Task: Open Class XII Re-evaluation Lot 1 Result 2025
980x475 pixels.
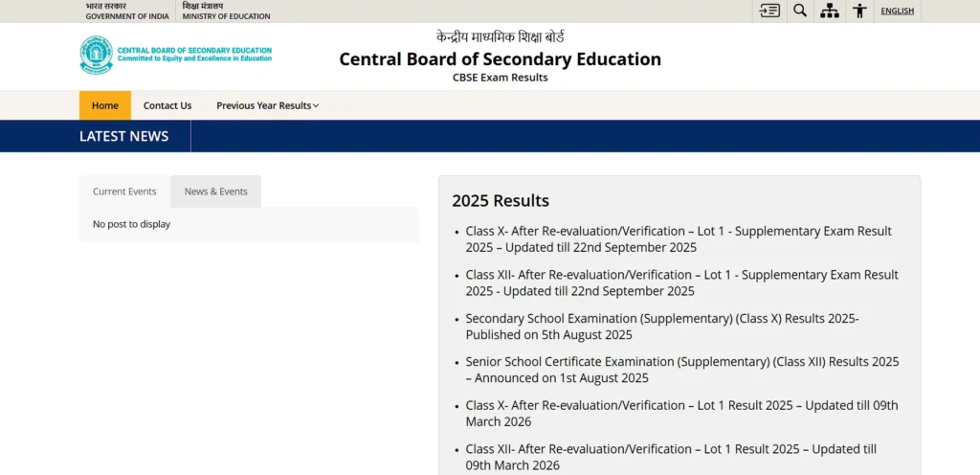Action: click(x=671, y=457)
